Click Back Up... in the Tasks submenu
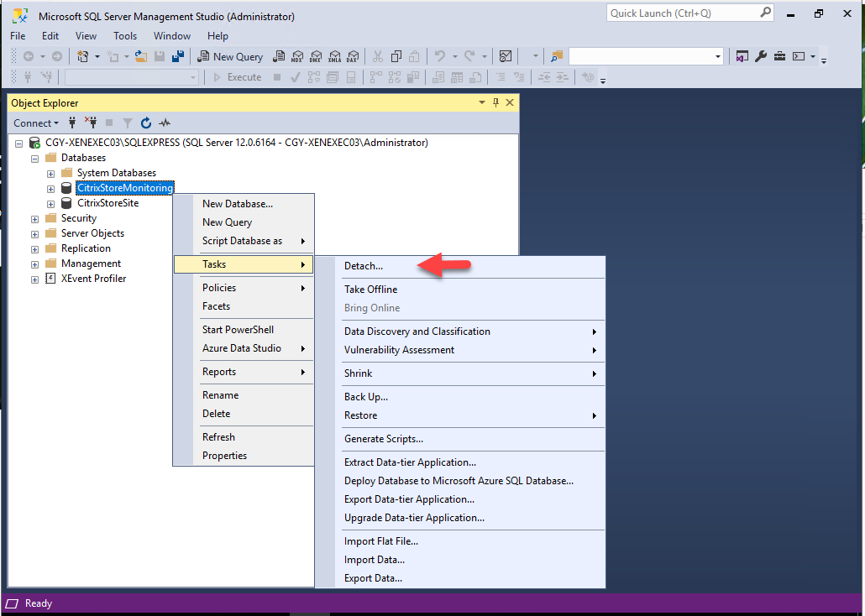This screenshot has height=616, width=865. coord(365,397)
